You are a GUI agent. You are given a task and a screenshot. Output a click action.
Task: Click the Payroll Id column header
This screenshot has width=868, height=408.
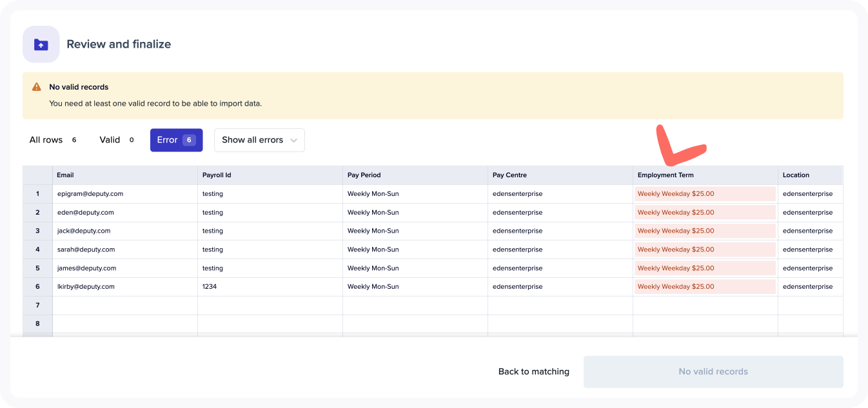270,175
